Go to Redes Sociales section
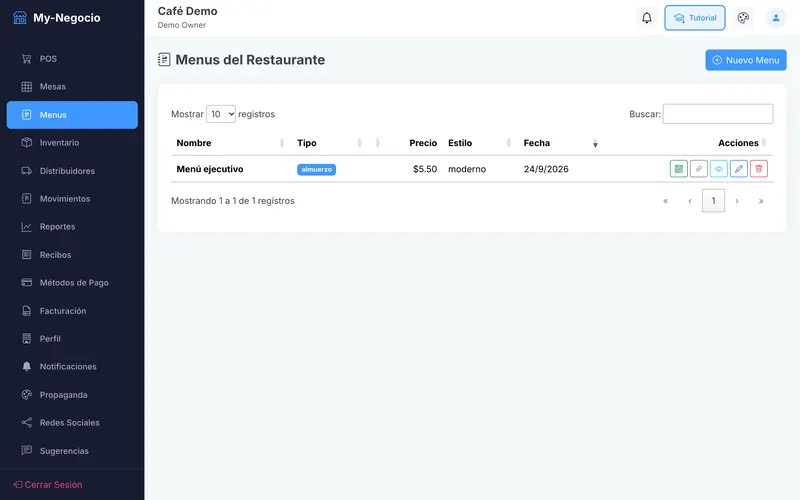The height and width of the screenshot is (500, 800). click(x=72, y=423)
